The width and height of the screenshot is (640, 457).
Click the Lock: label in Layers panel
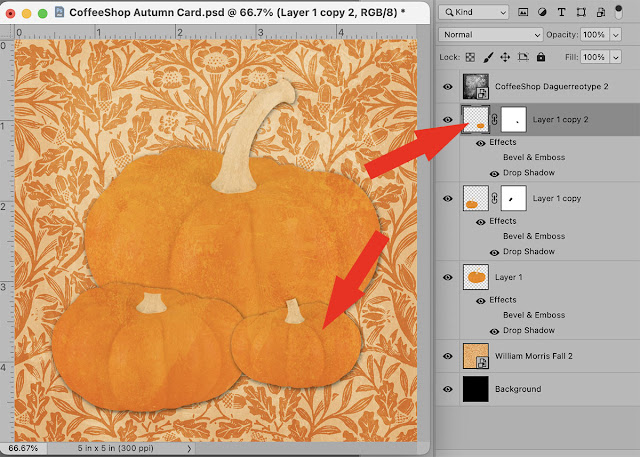click(x=449, y=57)
